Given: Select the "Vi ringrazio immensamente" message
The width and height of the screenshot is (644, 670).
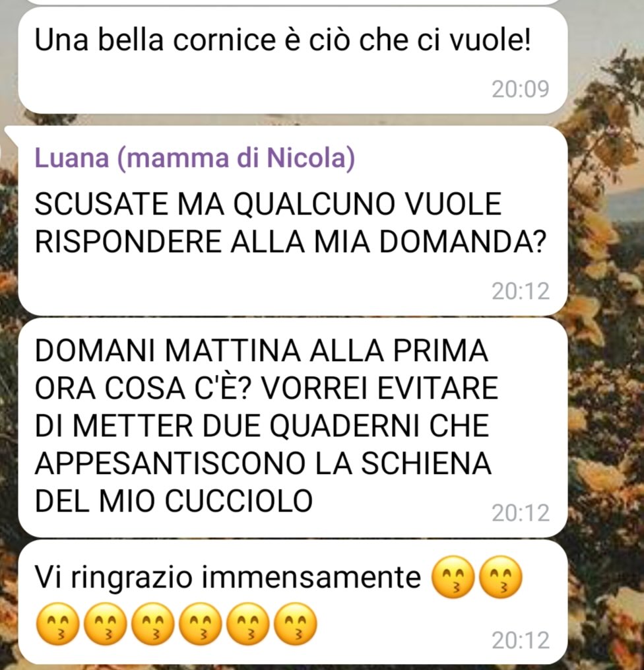Looking at the screenshot, I should [x=292, y=601].
